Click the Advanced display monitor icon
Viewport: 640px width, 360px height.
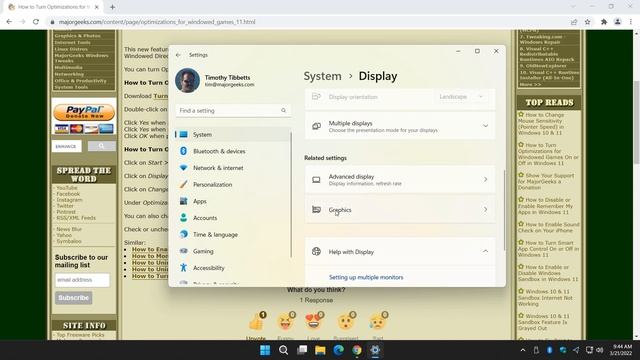pos(316,180)
